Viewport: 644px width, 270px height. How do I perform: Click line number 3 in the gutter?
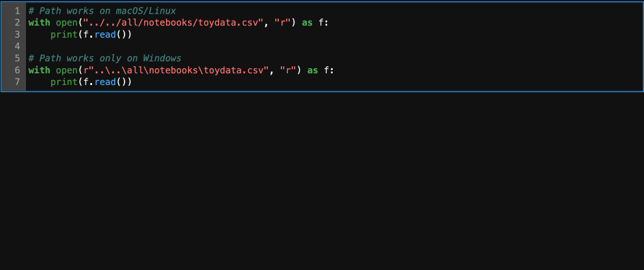18,34
